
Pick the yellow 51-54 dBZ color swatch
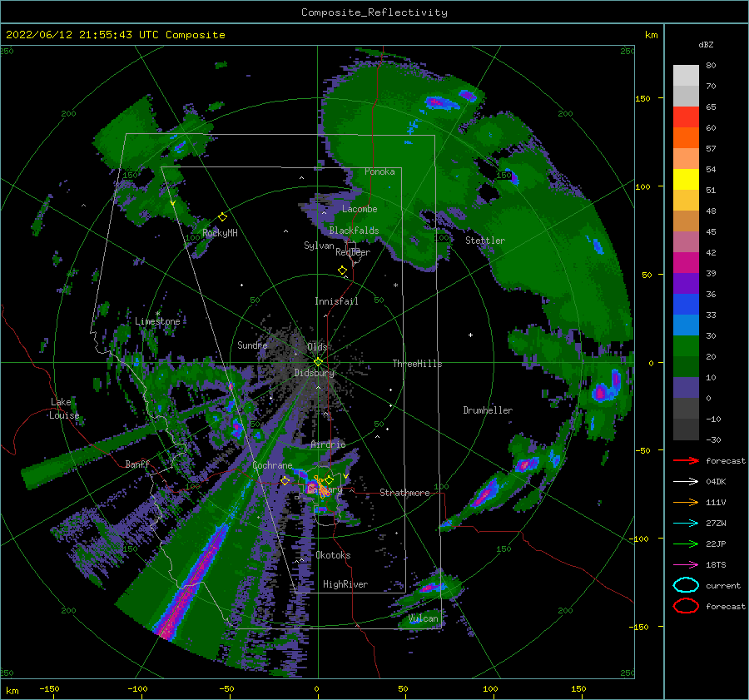coord(686,179)
